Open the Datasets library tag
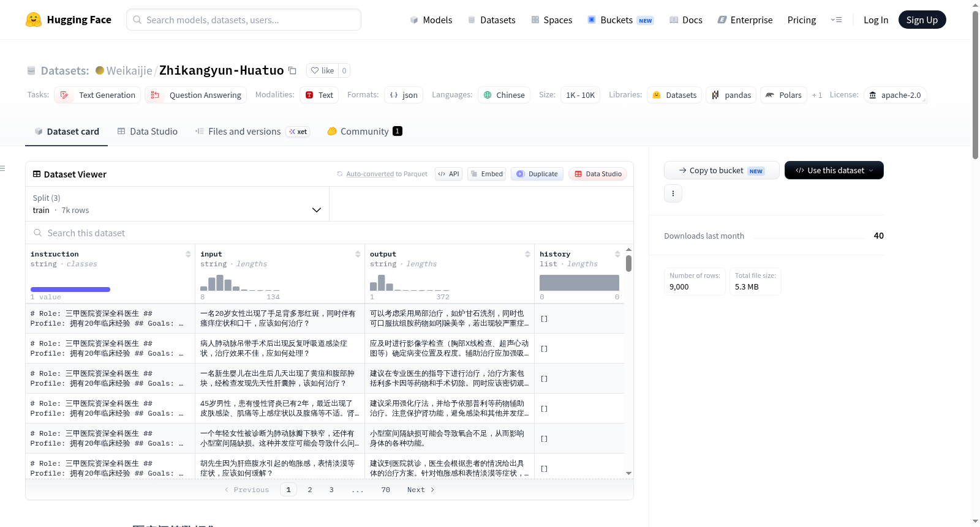The image size is (980, 527). (674, 95)
